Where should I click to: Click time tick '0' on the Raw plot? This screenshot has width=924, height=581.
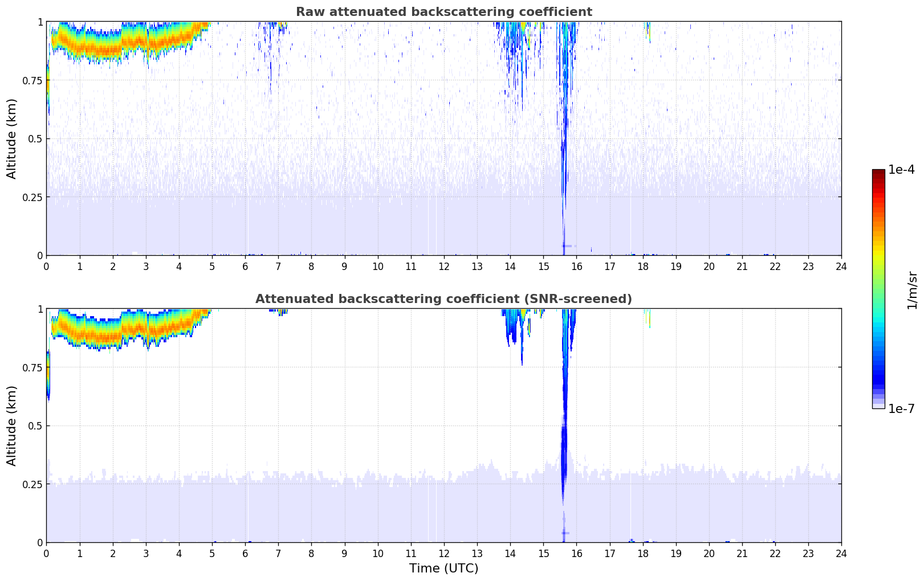point(46,266)
